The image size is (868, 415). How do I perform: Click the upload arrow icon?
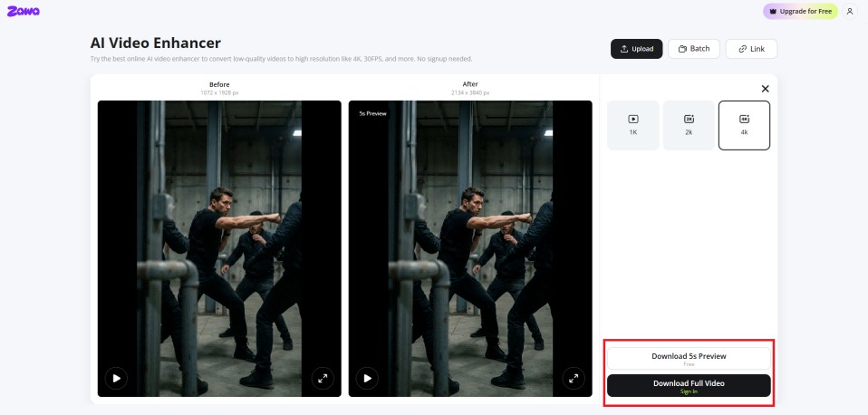pos(624,49)
